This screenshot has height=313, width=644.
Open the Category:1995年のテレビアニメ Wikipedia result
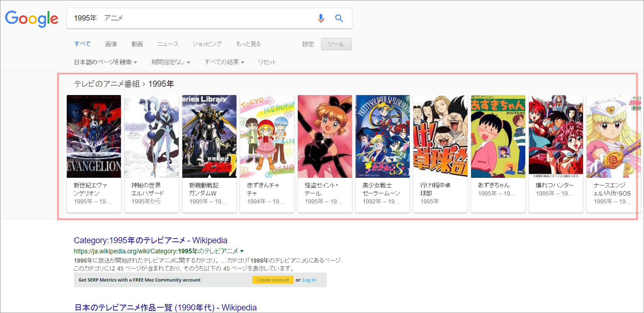[151, 240]
